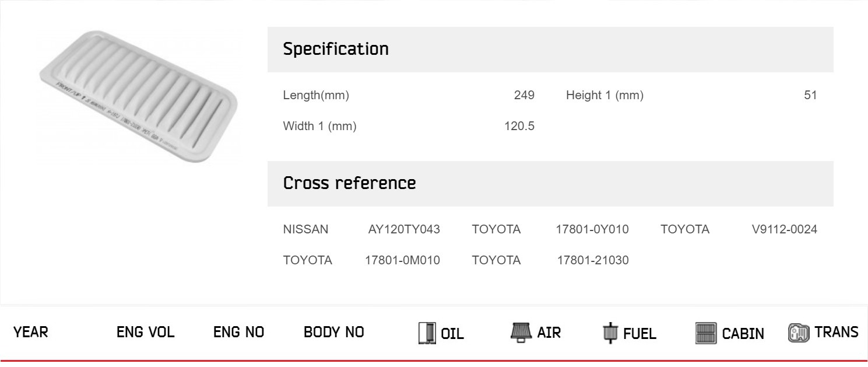Click the cabin filter icon
The height and width of the screenshot is (367, 868).
706,333
